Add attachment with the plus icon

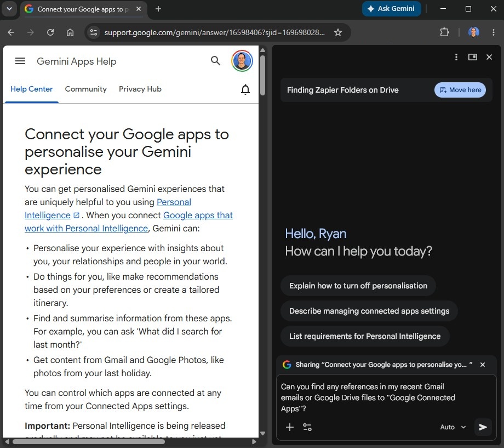click(290, 427)
